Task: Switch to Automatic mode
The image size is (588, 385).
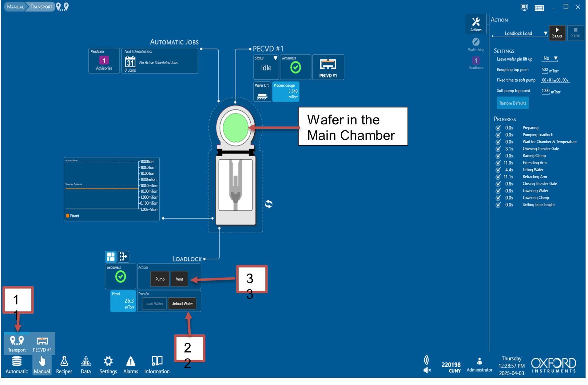Action: point(17,365)
